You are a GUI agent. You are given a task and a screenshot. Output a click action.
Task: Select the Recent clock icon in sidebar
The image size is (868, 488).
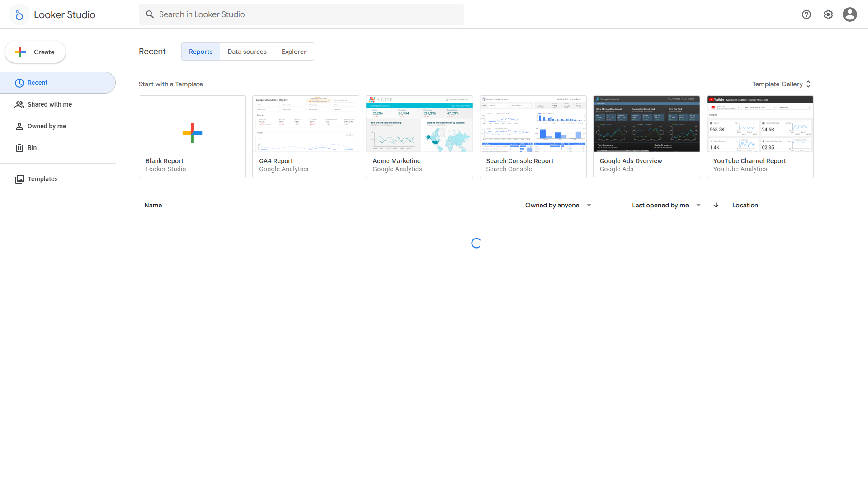[19, 83]
